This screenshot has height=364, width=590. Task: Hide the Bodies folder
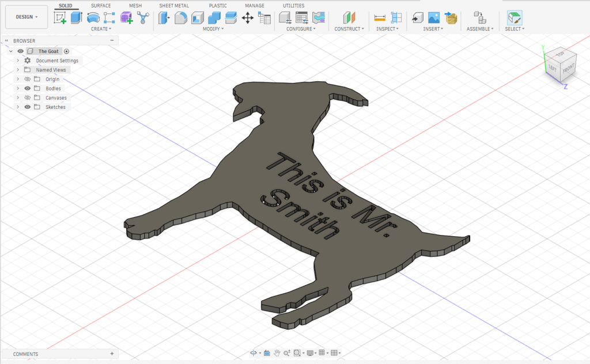(28, 88)
